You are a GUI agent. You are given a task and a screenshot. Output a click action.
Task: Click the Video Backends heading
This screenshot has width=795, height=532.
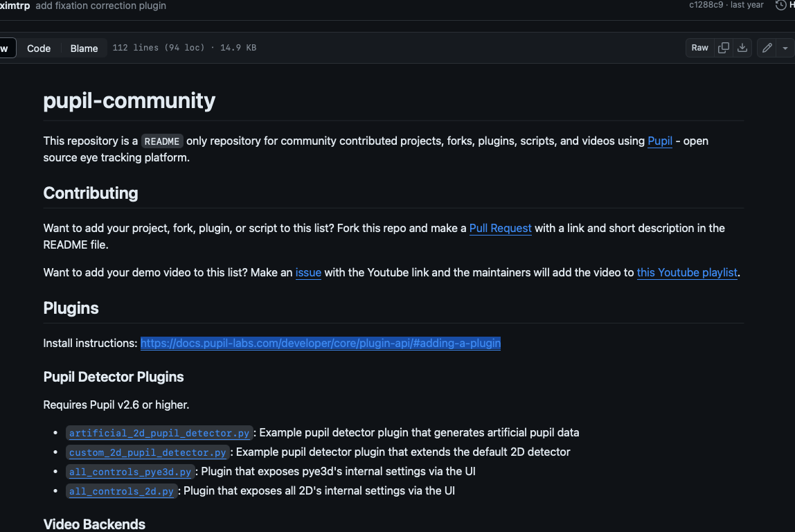94,524
